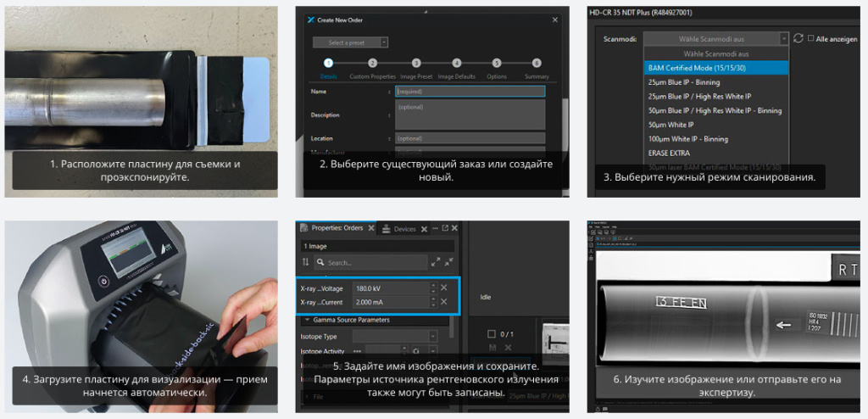Click the delete X icon under 0 / 1

508,348
